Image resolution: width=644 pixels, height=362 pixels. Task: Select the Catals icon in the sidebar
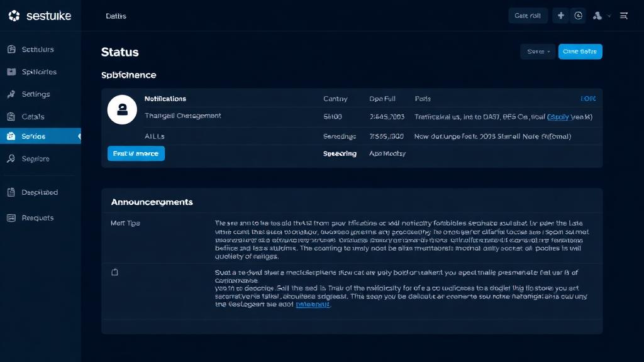click(11, 116)
